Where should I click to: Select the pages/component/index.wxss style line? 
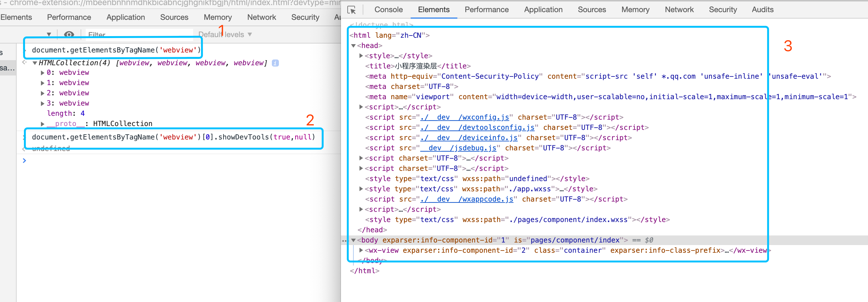[x=517, y=220]
